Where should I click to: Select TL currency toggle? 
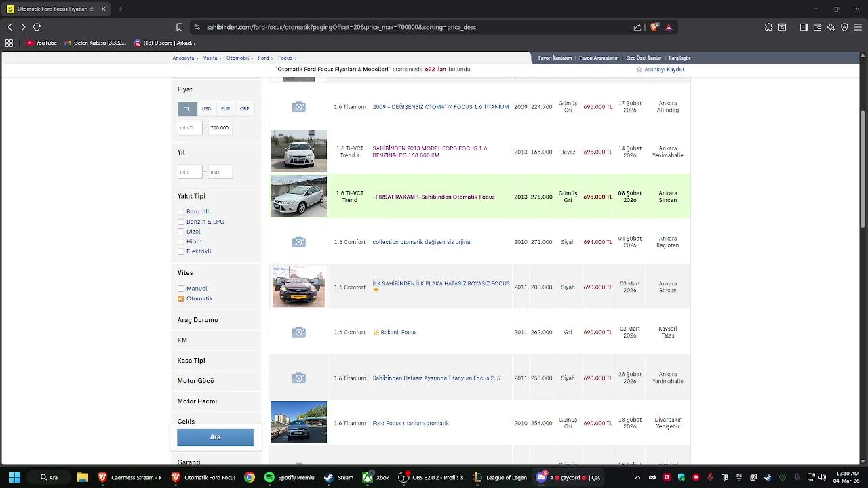point(187,108)
